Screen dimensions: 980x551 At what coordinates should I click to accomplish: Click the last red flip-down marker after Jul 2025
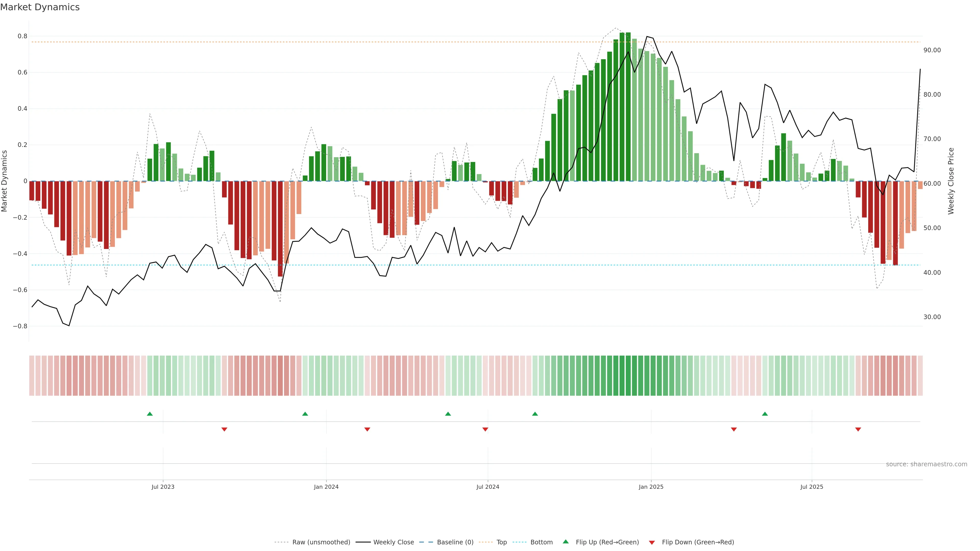(x=858, y=429)
